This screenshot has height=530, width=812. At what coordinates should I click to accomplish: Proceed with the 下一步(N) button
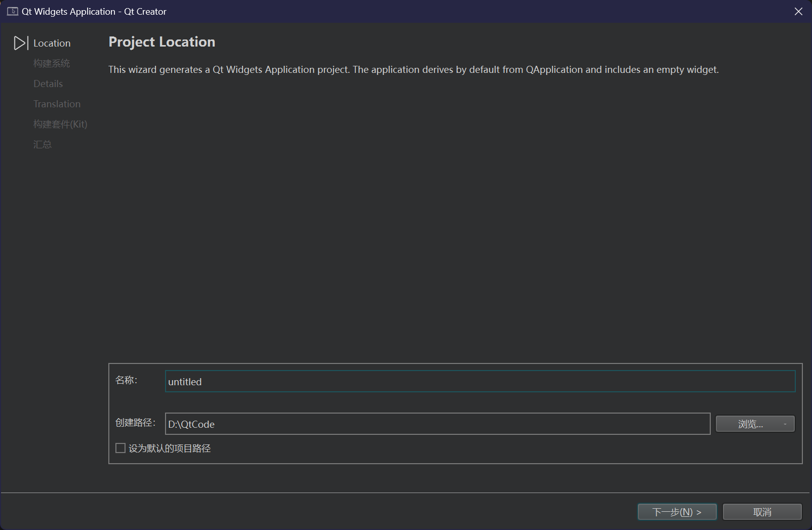pos(677,512)
